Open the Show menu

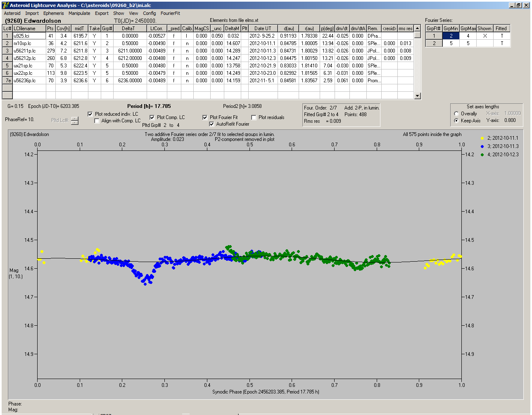[x=119, y=13]
